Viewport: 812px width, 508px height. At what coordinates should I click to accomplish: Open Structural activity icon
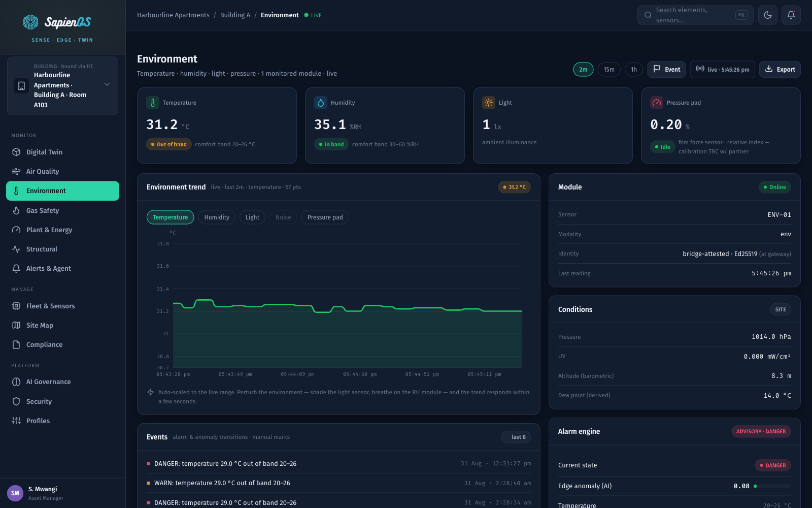point(16,249)
